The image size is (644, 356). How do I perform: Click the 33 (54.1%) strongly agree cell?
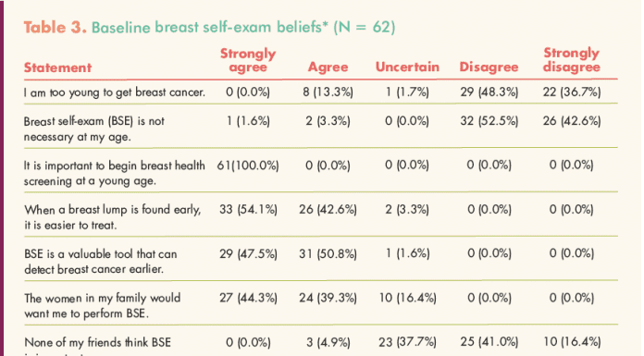(248, 209)
